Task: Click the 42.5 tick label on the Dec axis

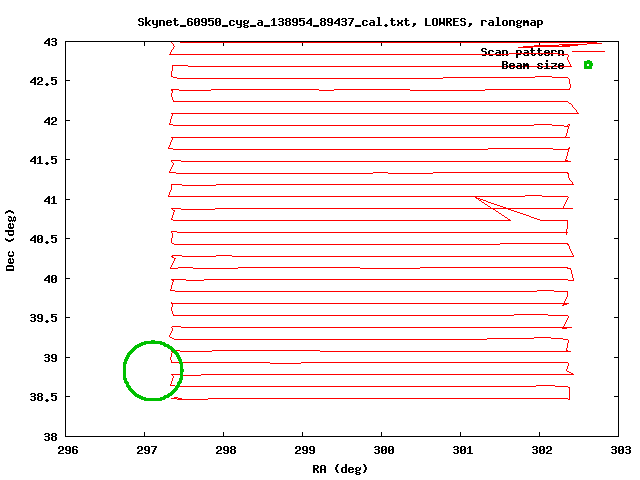Action: click(x=42, y=81)
